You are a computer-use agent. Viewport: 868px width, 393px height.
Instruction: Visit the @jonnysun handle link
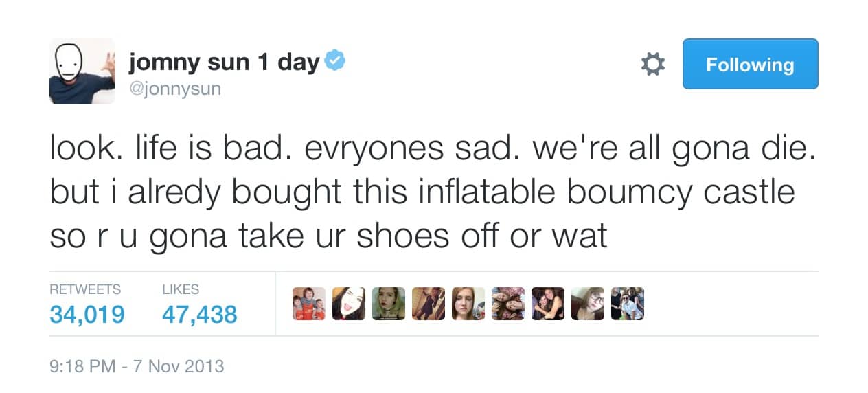click(x=175, y=89)
